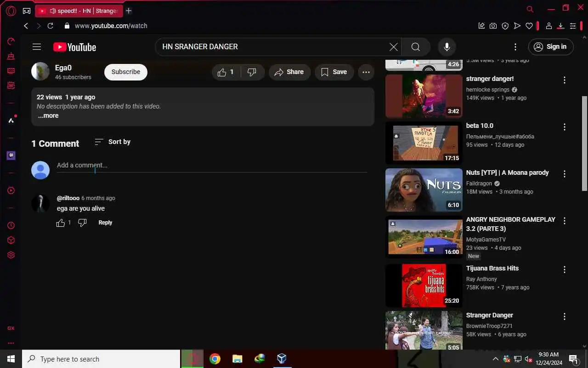Open the beta 10.0 video title
This screenshot has width=588, height=368.
click(480, 126)
